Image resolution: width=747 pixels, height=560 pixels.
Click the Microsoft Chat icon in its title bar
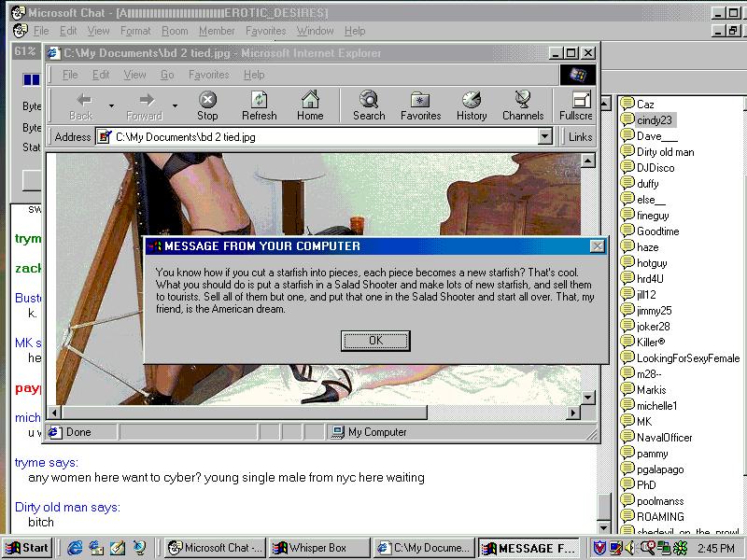coord(18,12)
